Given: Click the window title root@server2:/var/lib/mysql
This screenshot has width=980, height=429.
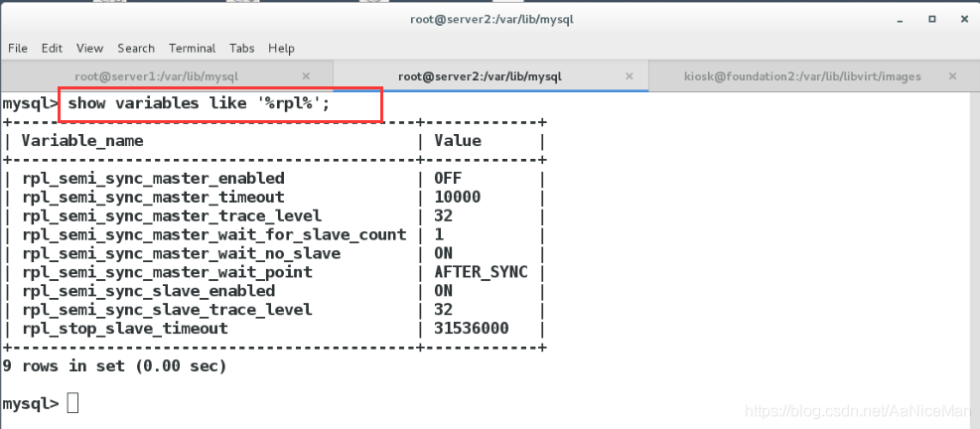Looking at the screenshot, I should (x=491, y=19).
